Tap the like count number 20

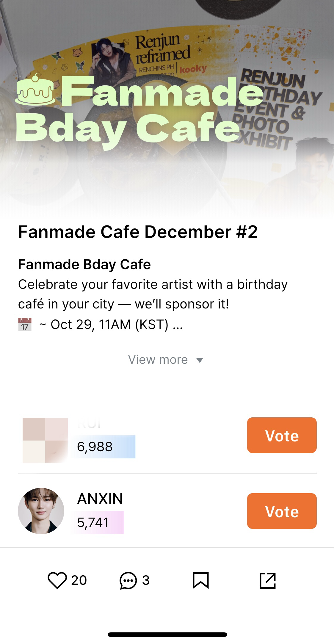click(79, 580)
